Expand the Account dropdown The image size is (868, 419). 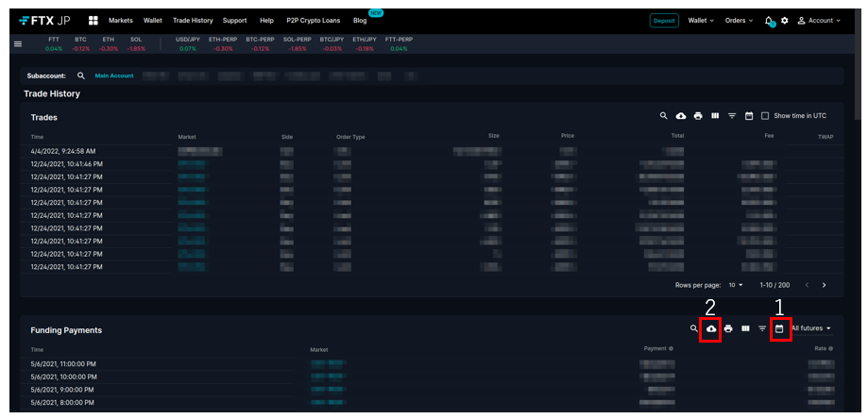click(819, 21)
